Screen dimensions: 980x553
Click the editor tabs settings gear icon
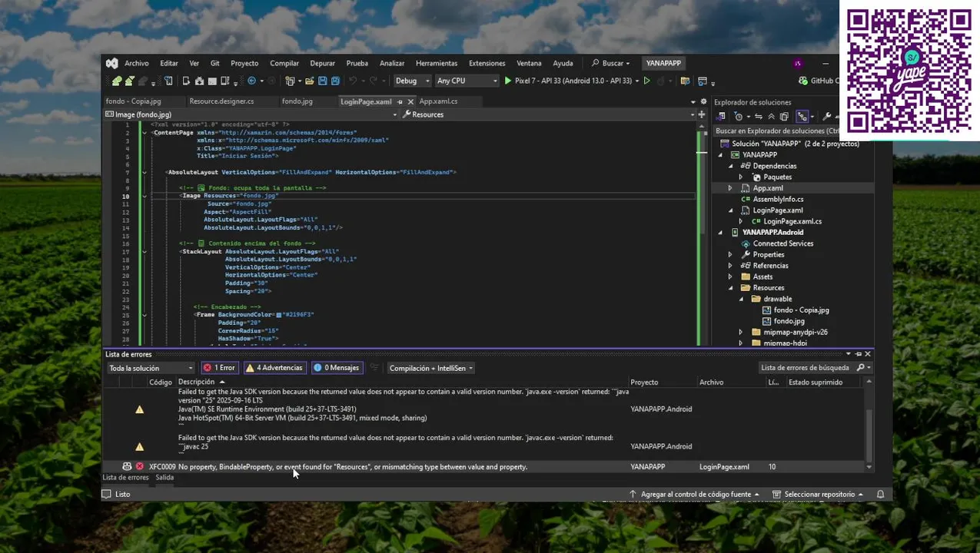coord(703,101)
